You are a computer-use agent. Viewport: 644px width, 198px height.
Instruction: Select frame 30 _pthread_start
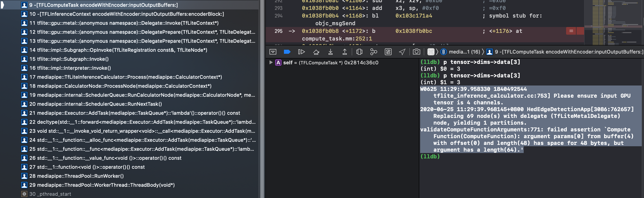[129, 194]
